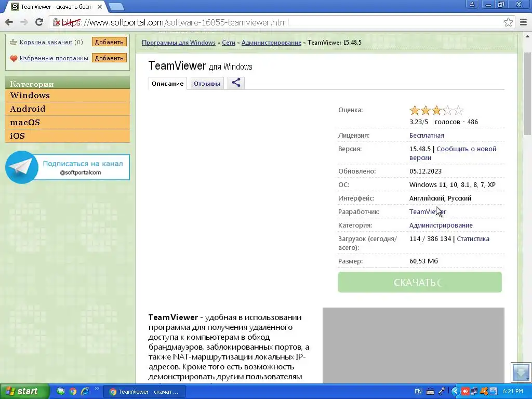The image size is (532, 399).
Task: Click scrollbar up arrow at top
Action: pyautogui.click(x=528, y=36)
